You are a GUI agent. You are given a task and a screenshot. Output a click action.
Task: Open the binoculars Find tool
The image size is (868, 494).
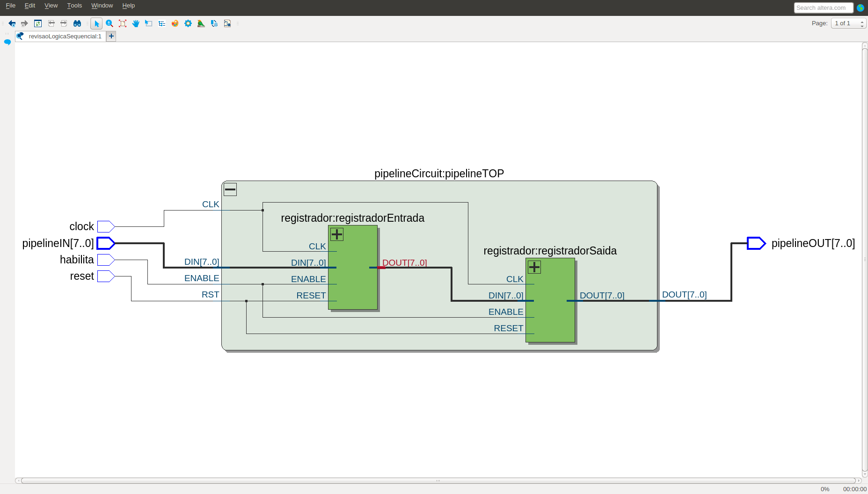click(77, 23)
